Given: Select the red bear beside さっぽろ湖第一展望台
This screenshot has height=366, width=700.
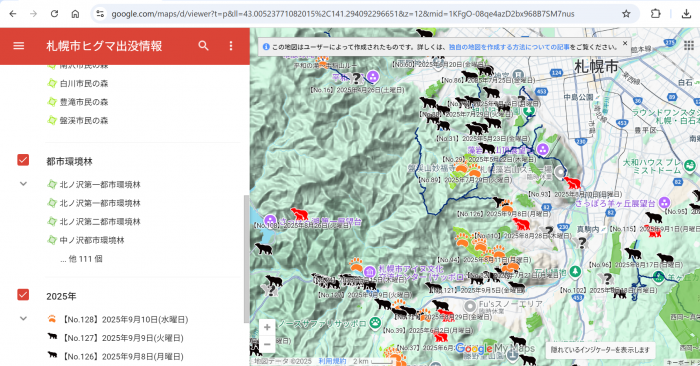Looking at the screenshot, I should (300, 214).
